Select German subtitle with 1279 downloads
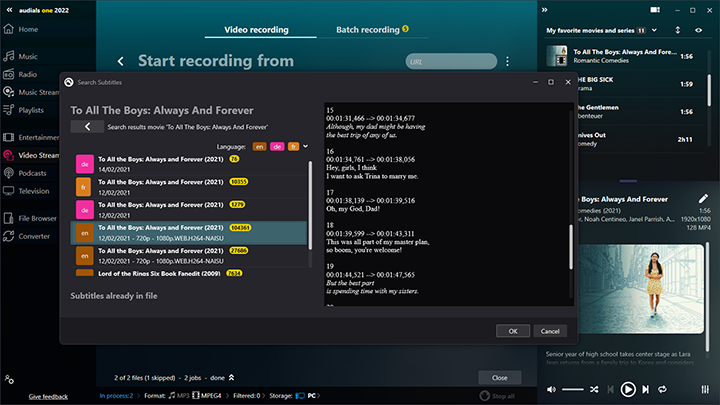 point(191,210)
